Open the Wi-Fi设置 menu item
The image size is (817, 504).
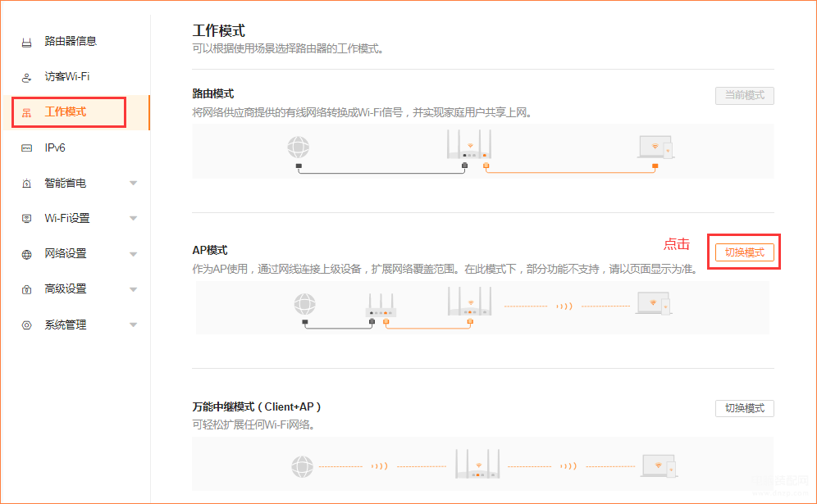[67, 218]
